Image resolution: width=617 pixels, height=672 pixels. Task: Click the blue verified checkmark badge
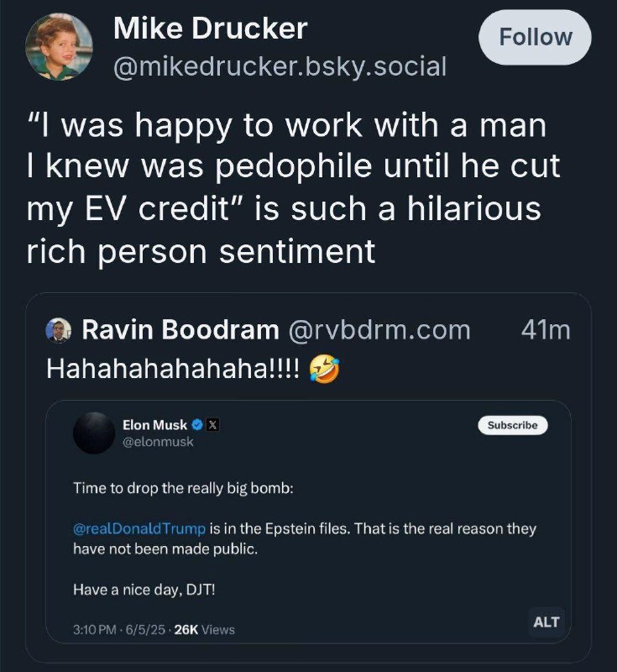(197, 425)
